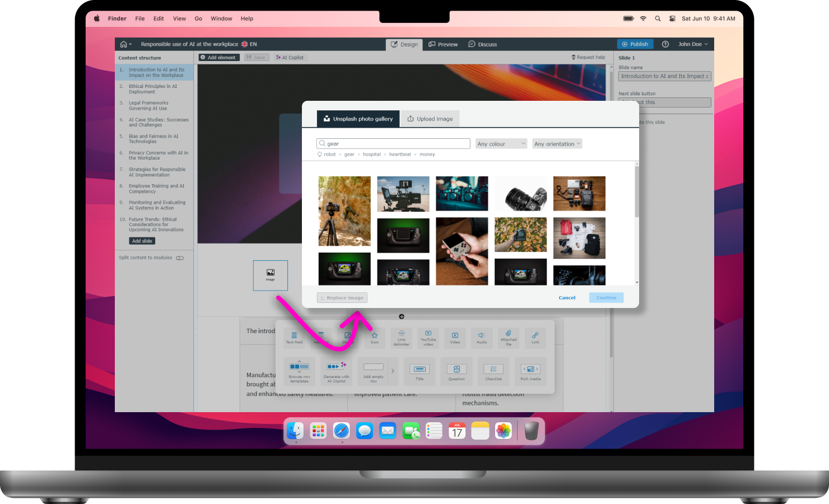Switch to the Preview tab
Viewport: 829px width, 504px height.
click(443, 44)
